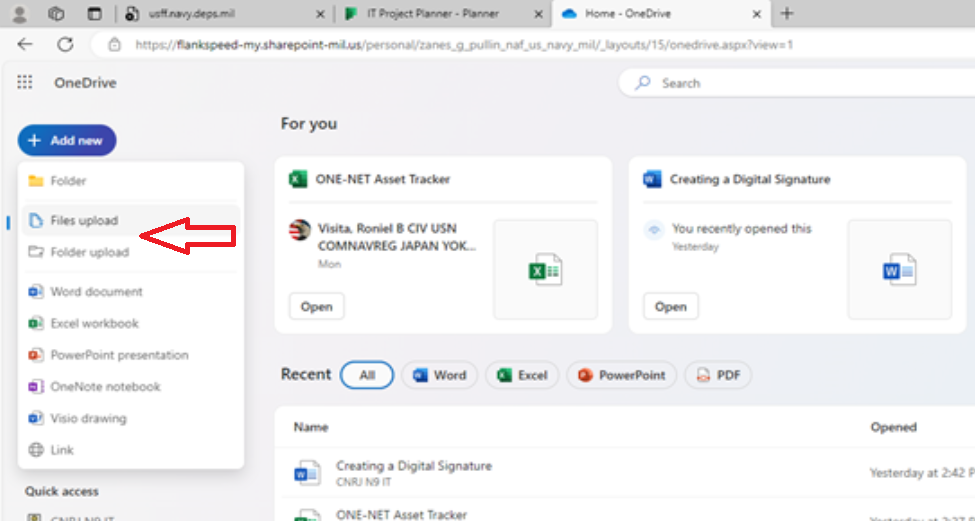Click the Word thumbnail on Digital Signature card
Viewport: 975px width, 521px height.
(x=900, y=270)
